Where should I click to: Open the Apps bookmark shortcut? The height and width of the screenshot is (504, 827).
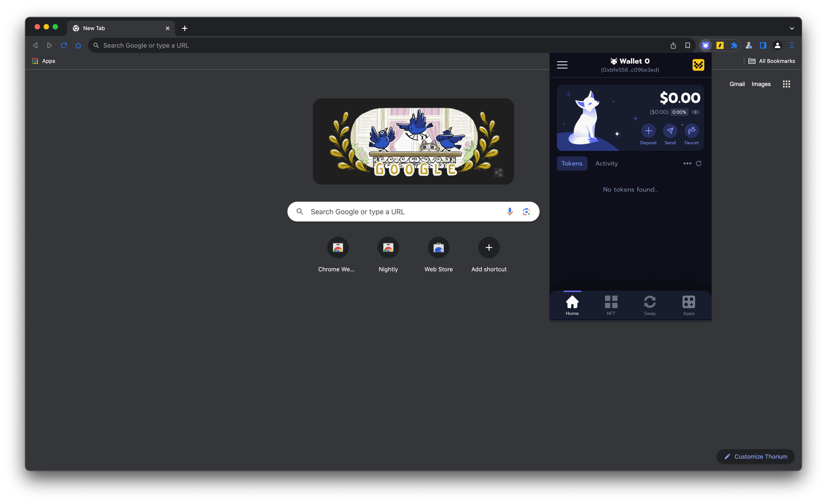tap(44, 61)
